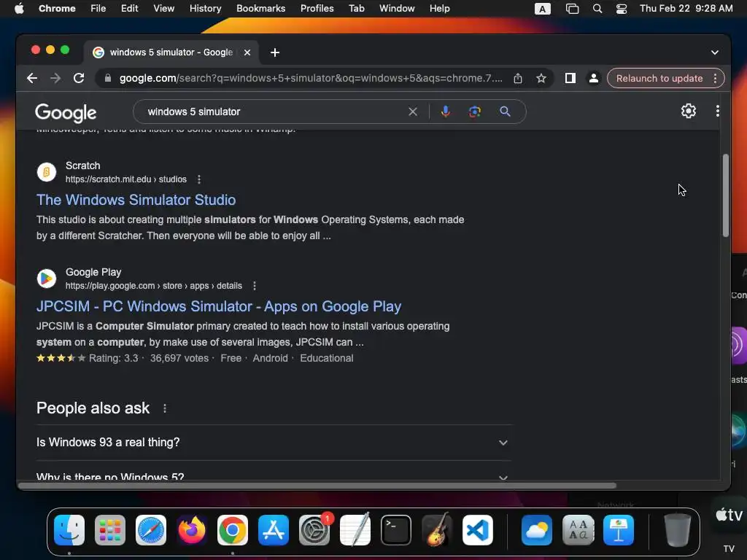The width and height of the screenshot is (747, 560).
Task: Click the Google Play site name above the result
Action: tap(93, 272)
